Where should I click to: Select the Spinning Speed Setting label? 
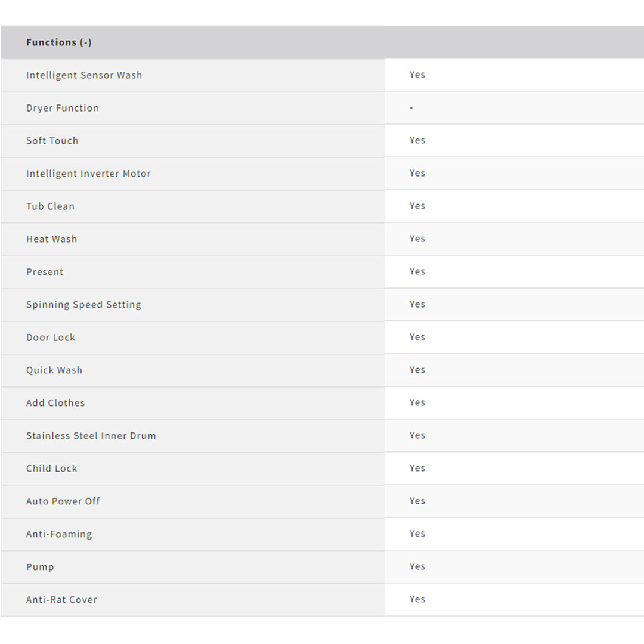[x=83, y=305]
